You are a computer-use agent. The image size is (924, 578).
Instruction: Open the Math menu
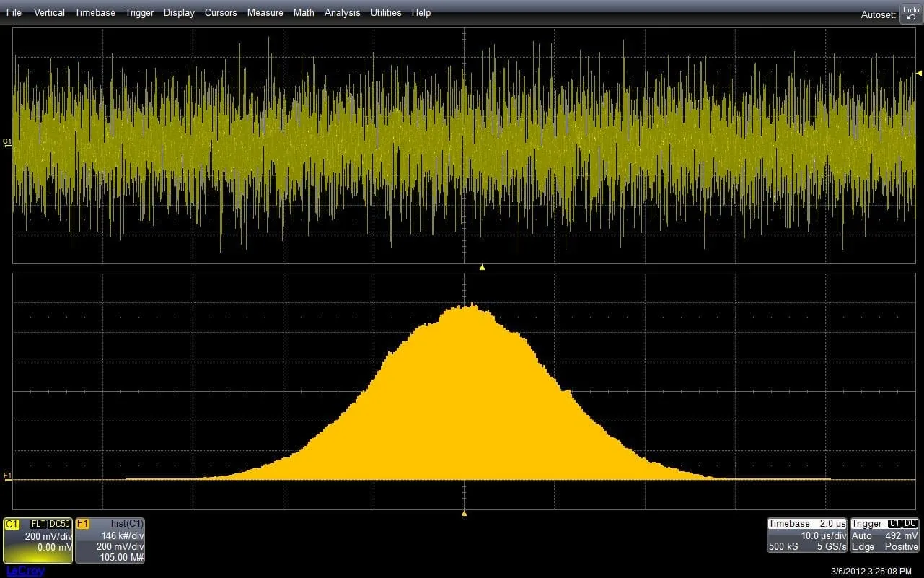[x=304, y=12]
